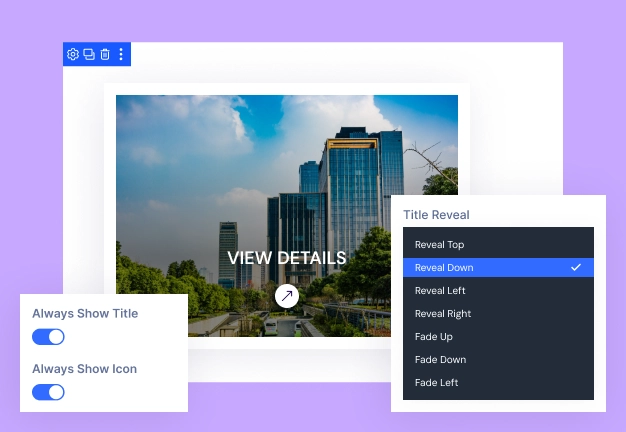Click the circular arrow icon on image

[287, 295]
